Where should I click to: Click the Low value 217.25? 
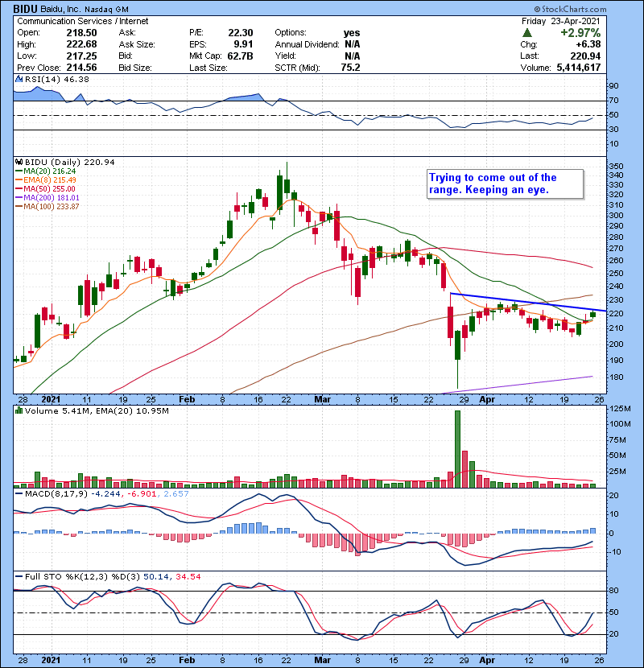[81, 56]
